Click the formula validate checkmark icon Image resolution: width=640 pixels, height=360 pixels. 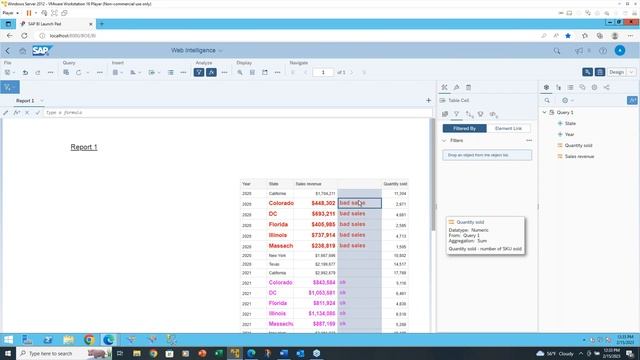38,112
